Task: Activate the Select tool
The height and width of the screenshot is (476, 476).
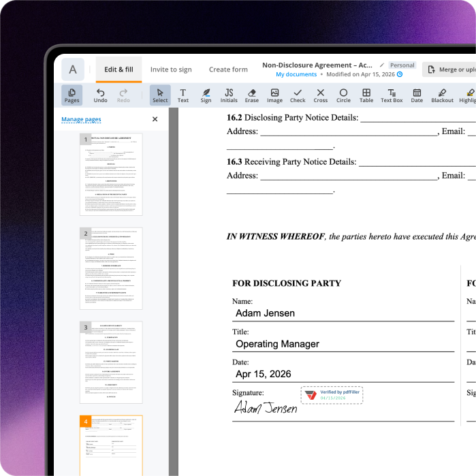Action: (160, 95)
